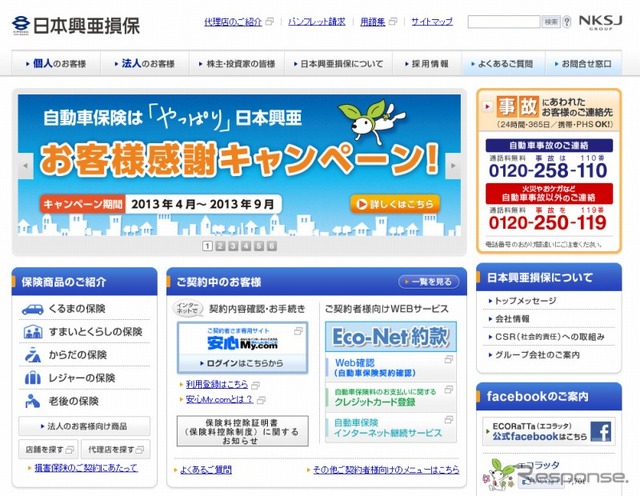
Task: Click 安心My.comとは？ link
Action: 219,399
